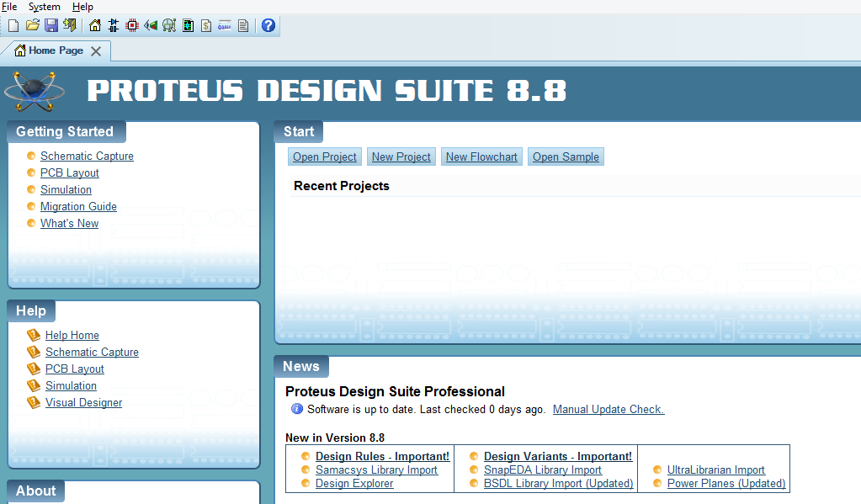Open Getting Started PCB Layout link
This screenshot has width=861, height=504.
click(x=70, y=173)
